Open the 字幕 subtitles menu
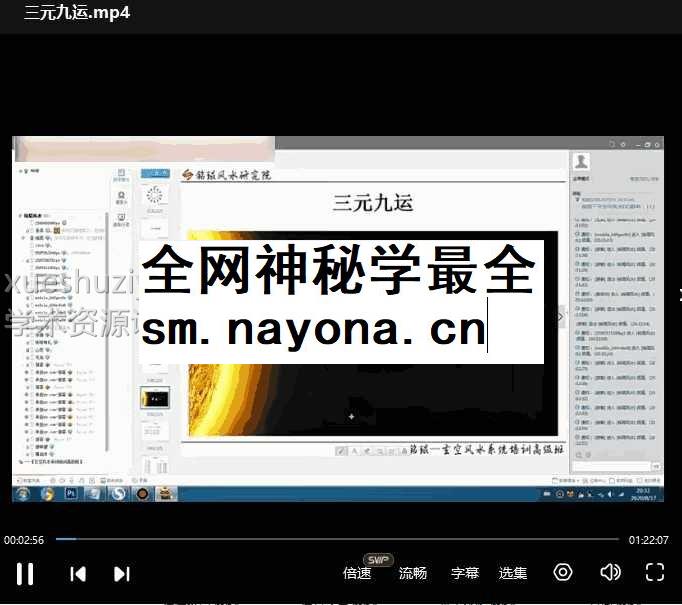This screenshot has width=682, height=605. pyautogui.click(x=465, y=573)
